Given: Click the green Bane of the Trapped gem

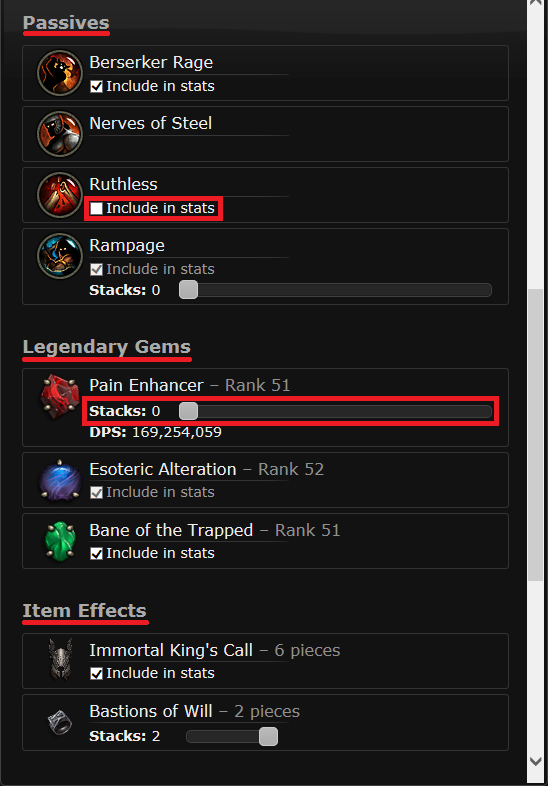Looking at the screenshot, I should point(60,541).
